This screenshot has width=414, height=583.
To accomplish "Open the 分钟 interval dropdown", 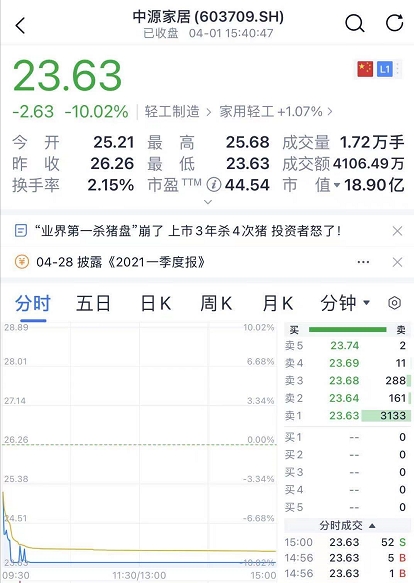I will click(345, 303).
